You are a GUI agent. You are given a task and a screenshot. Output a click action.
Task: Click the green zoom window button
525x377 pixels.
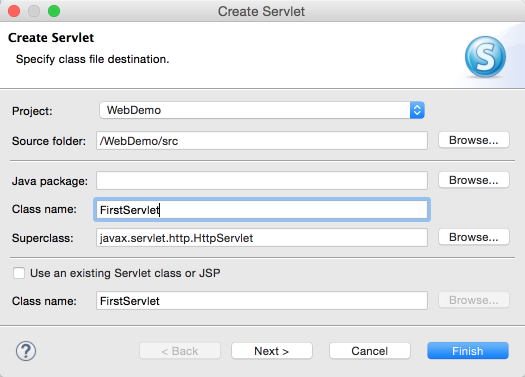pyautogui.click(x=54, y=11)
